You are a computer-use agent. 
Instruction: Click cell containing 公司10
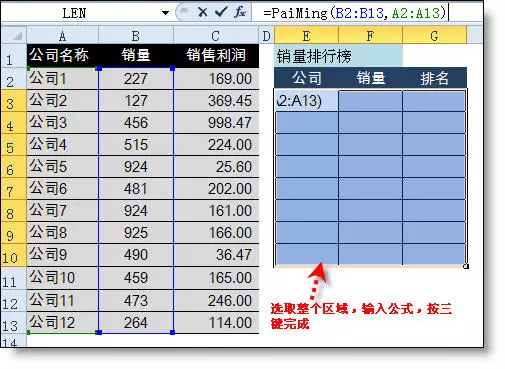click(62, 277)
